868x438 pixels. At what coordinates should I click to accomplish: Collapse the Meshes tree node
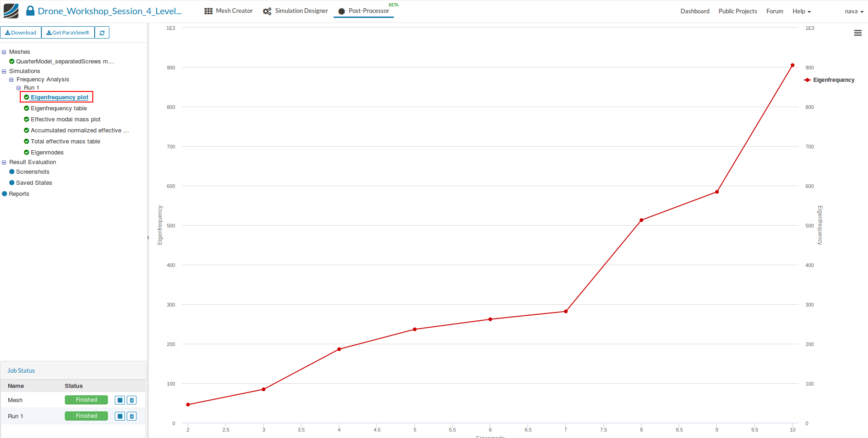[x=4, y=52]
